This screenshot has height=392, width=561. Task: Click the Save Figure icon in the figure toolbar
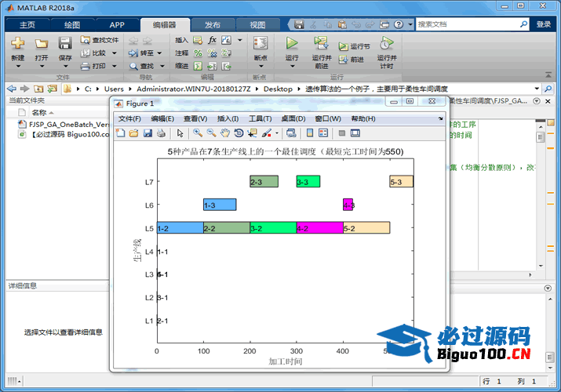click(148, 133)
